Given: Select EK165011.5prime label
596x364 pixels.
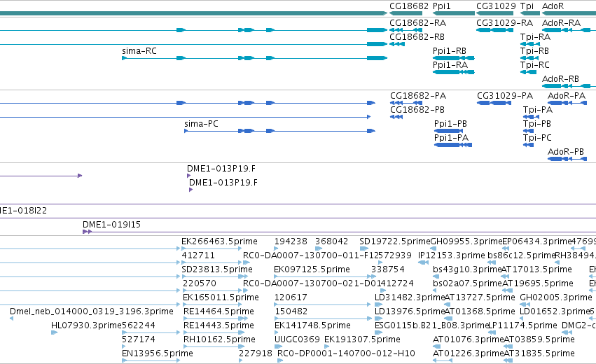Looking at the screenshot, I should pyautogui.click(x=221, y=297).
